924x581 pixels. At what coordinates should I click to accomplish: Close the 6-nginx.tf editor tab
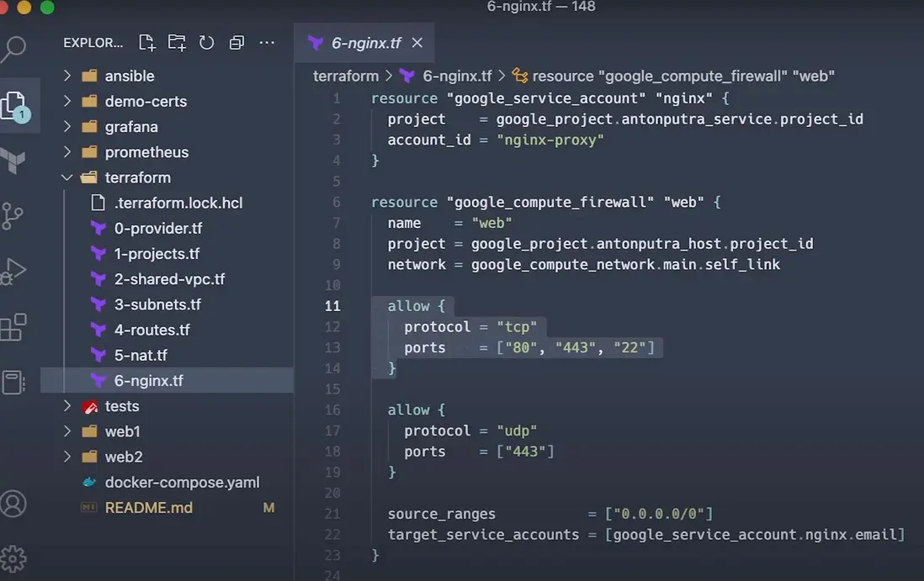(417, 43)
